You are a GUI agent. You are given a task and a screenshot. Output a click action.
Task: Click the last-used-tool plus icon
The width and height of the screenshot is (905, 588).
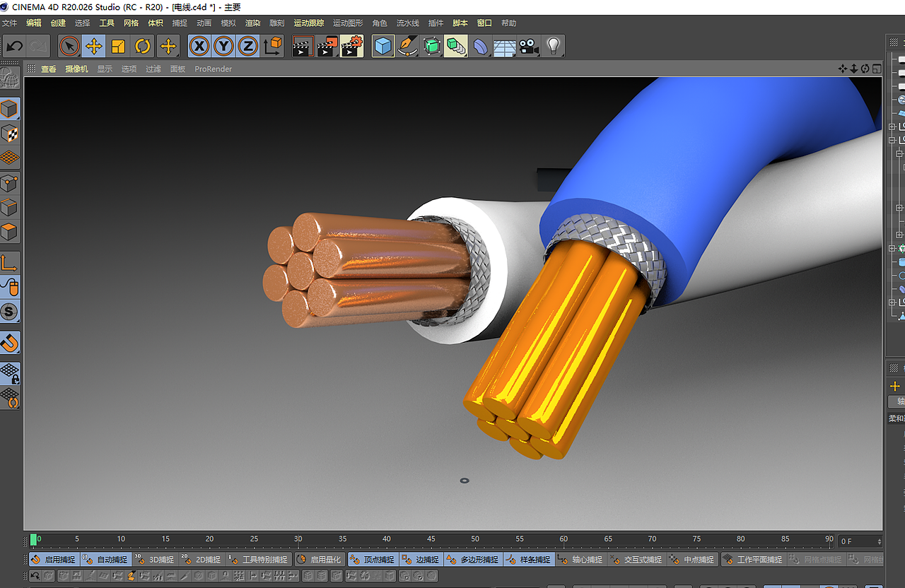pos(168,47)
